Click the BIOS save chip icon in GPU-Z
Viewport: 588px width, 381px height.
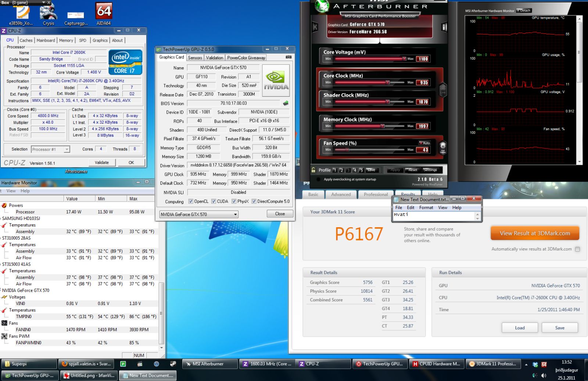click(x=286, y=103)
